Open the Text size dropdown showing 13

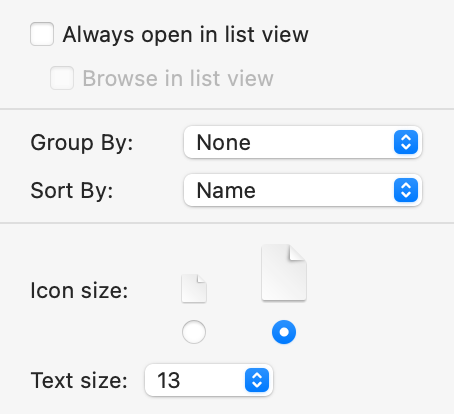pyautogui.click(x=209, y=380)
